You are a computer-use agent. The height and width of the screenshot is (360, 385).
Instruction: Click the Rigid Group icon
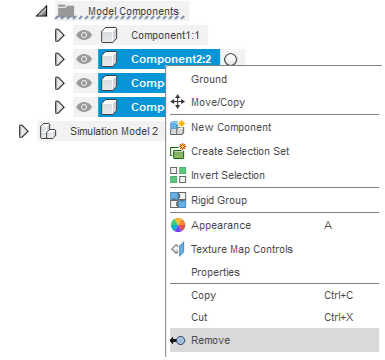178,200
